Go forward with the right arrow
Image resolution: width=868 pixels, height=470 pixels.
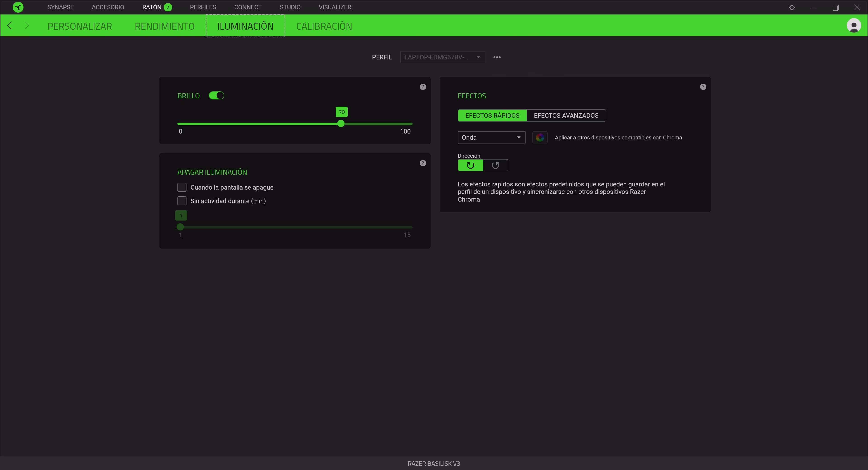(27, 25)
